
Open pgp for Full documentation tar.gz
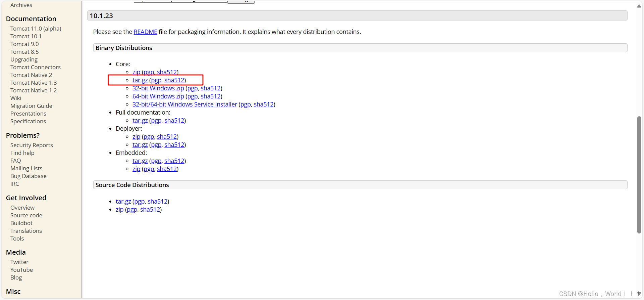click(156, 121)
